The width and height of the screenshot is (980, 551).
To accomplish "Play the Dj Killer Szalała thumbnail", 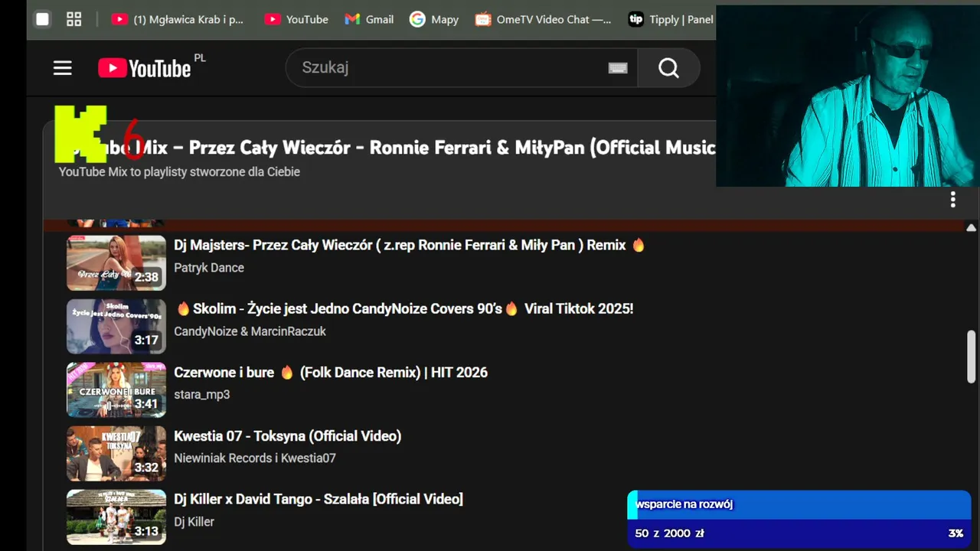I will pyautogui.click(x=116, y=517).
